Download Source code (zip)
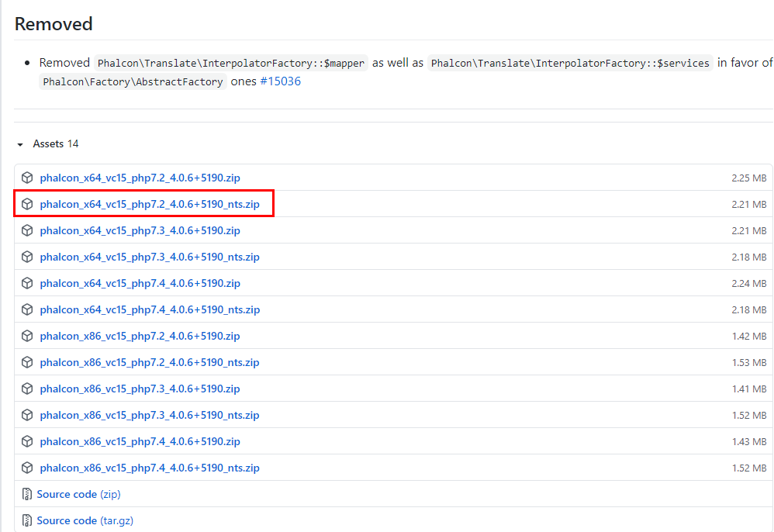The image size is (774, 532). coord(78,494)
